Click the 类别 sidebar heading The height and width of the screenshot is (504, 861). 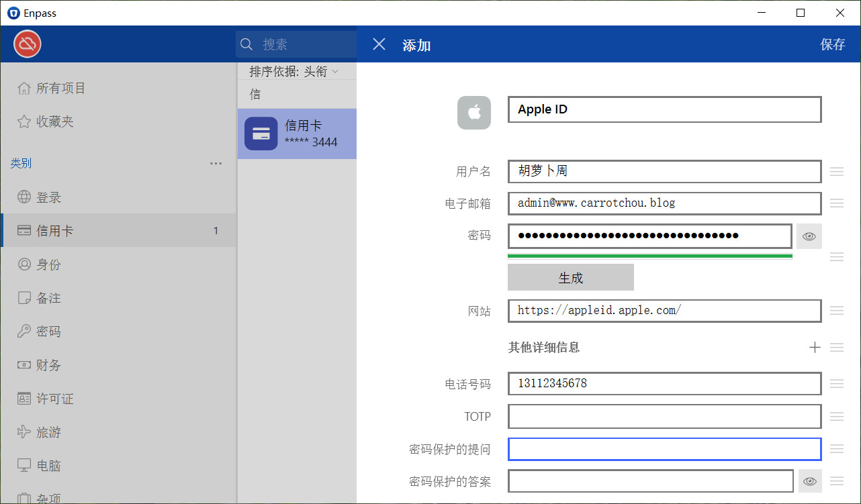tap(21, 163)
